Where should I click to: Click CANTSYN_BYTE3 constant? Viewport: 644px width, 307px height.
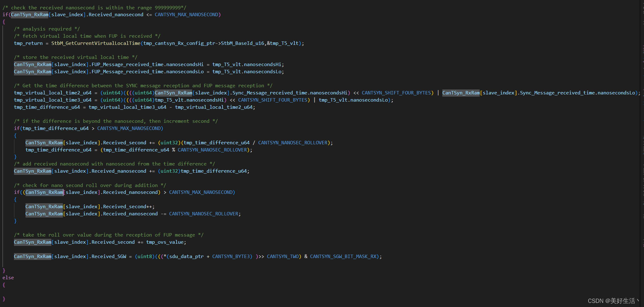[x=231, y=257]
